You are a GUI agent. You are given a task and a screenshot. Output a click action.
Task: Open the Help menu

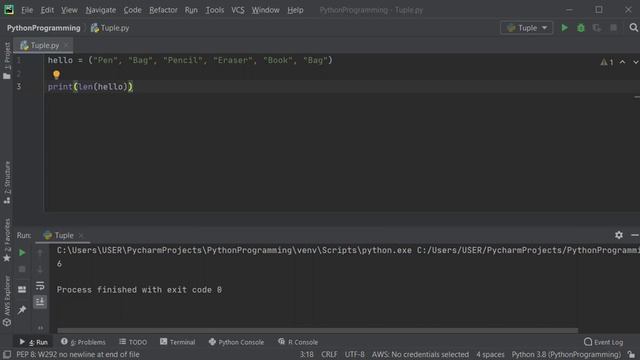pos(295,10)
